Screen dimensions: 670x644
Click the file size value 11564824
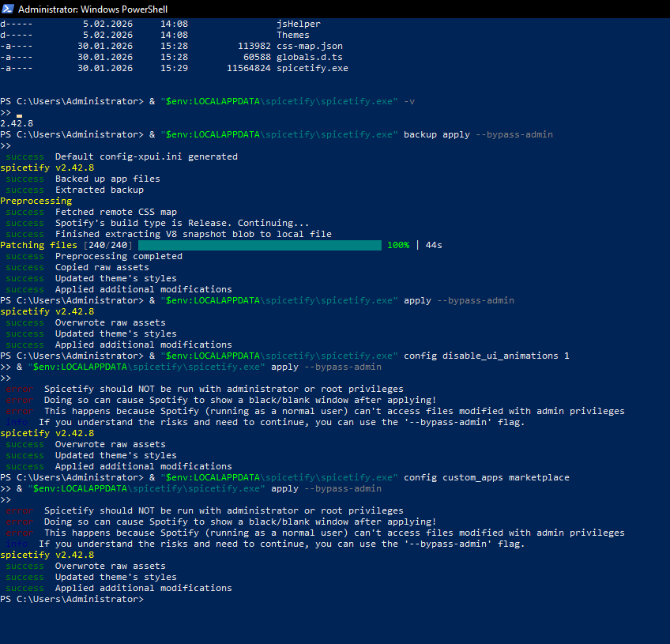(249, 69)
